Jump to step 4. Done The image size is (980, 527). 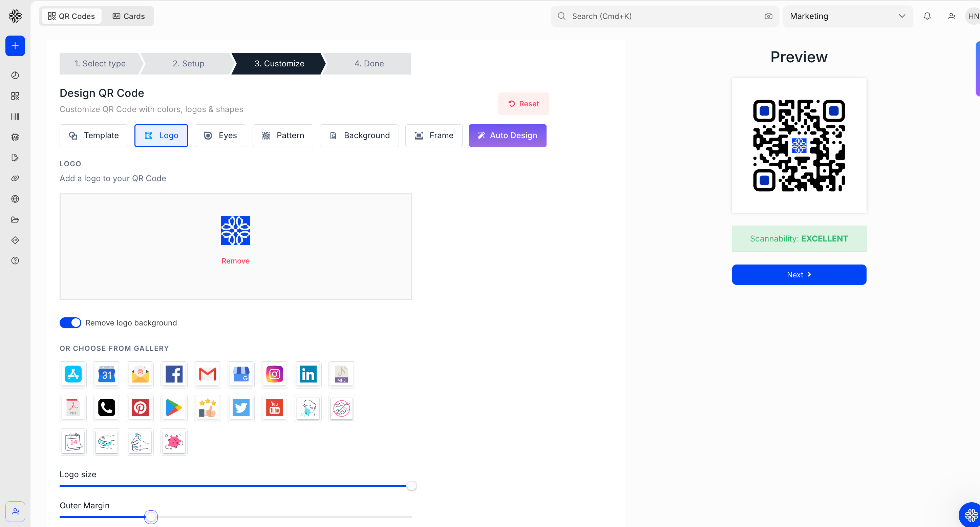[x=369, y=64]
